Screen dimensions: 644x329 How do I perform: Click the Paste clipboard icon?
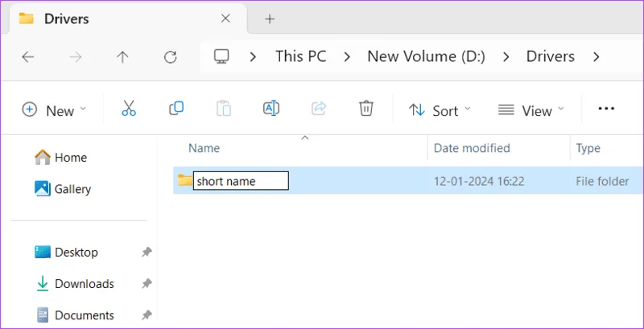pos(224,109)
